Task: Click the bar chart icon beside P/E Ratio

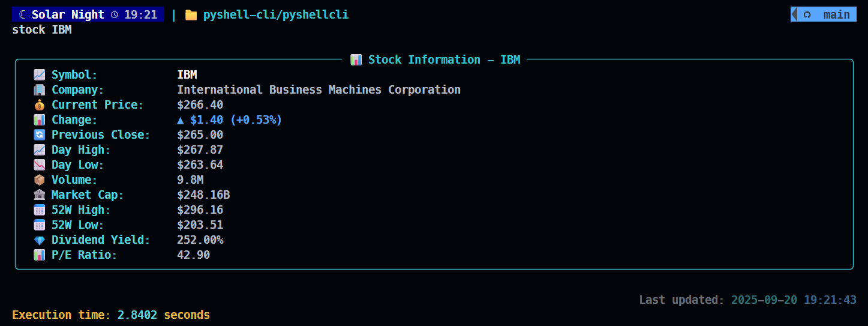Action: pyautogui.click(x=39, y=255)
